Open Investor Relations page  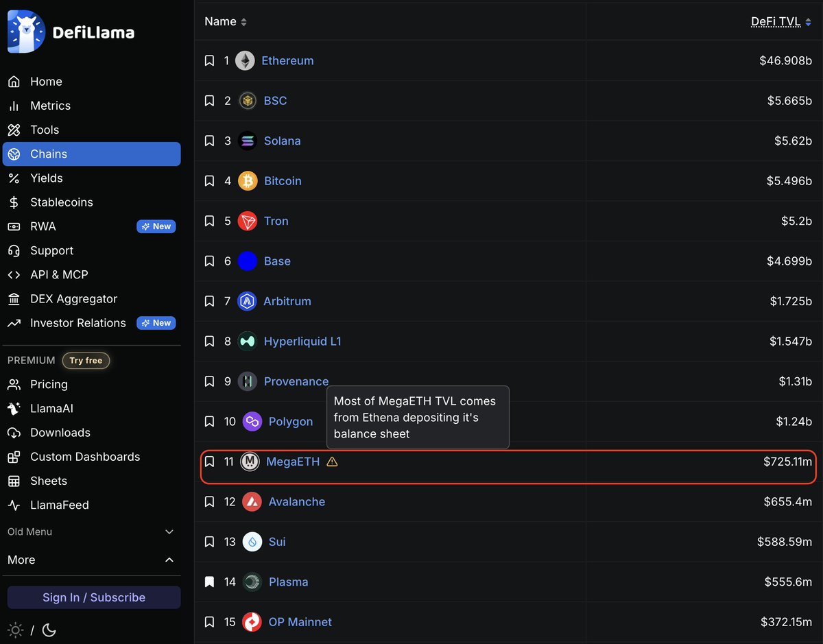point(91,323)
